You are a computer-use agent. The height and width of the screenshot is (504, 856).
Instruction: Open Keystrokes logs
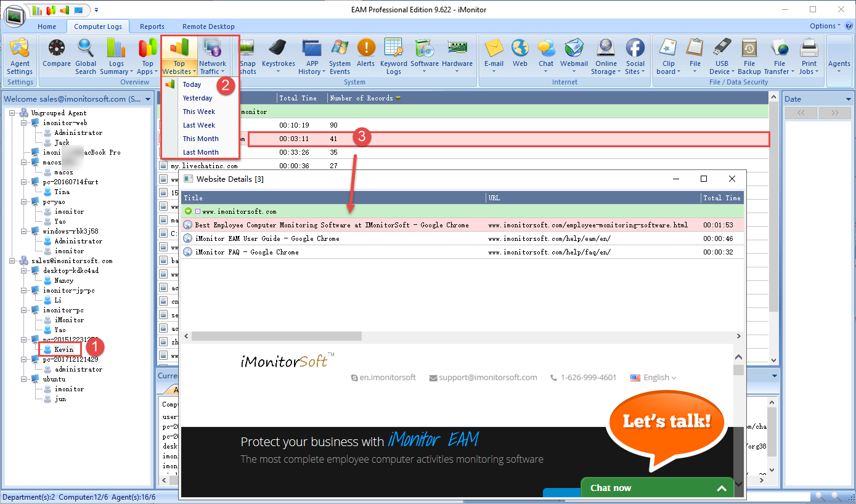(278, 56)
